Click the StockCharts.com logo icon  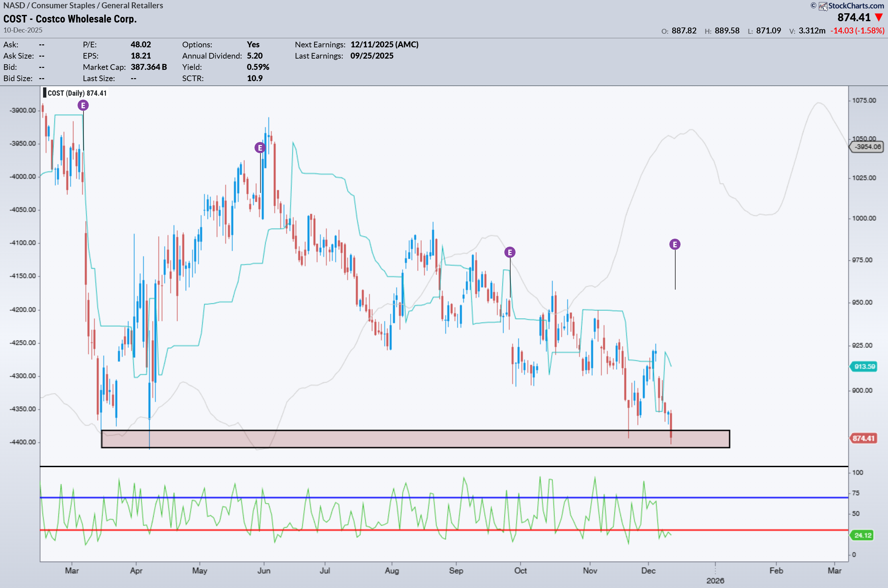point(823,6)
